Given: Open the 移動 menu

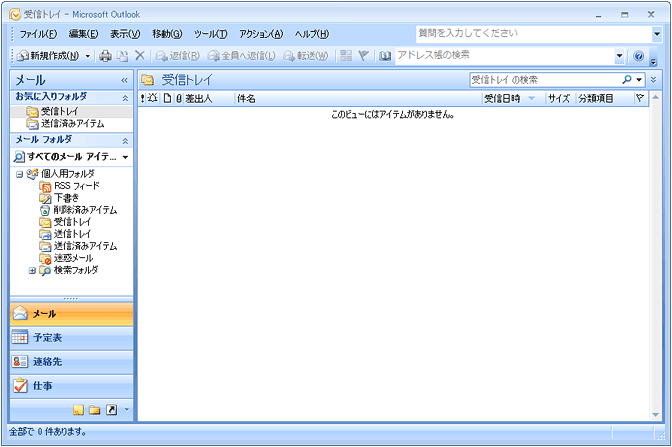Looking at the screenshot, I should coord(167,34).
